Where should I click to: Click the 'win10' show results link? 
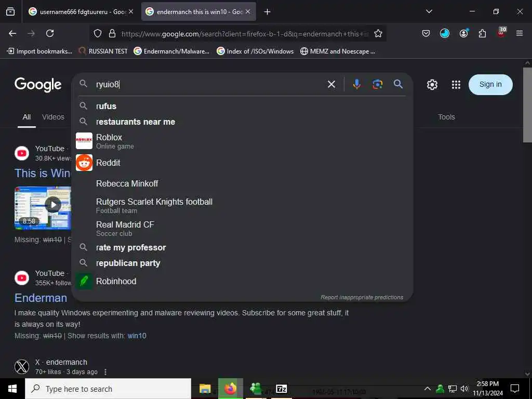137,336
